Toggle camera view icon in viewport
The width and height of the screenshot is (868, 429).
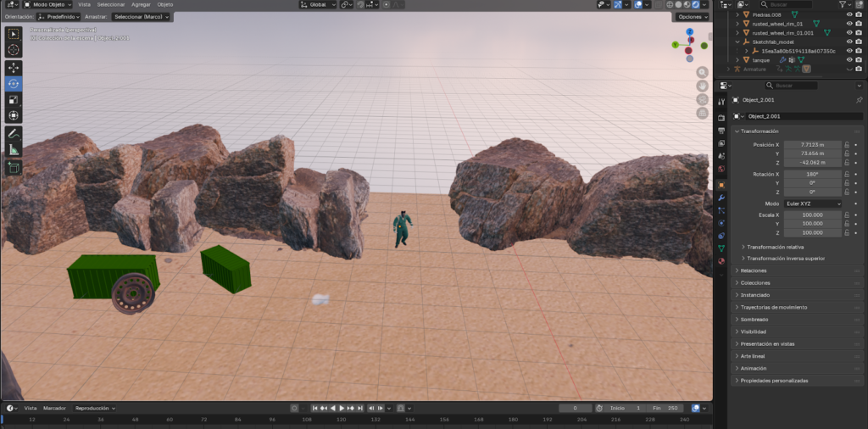[703, 100]
